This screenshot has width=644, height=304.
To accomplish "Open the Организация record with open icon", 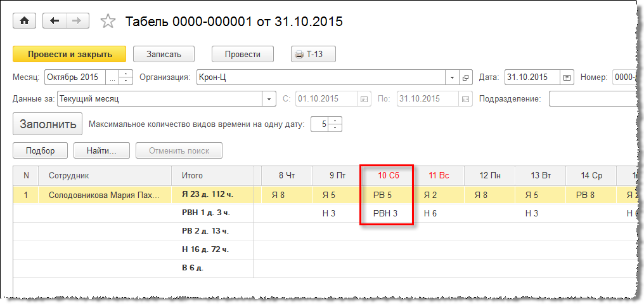I will pyautogui.click(x=465, y=77).
